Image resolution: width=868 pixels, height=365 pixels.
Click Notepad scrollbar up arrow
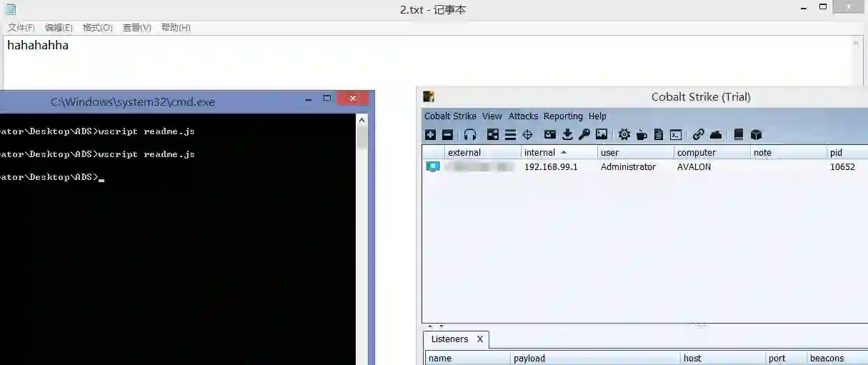(857, 42)
